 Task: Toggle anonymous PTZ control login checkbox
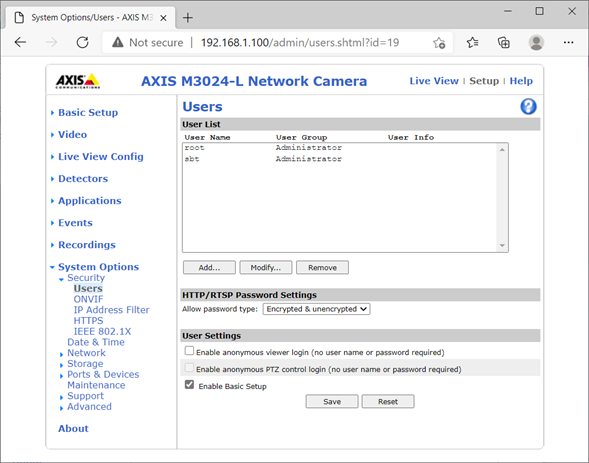[189, 368]
